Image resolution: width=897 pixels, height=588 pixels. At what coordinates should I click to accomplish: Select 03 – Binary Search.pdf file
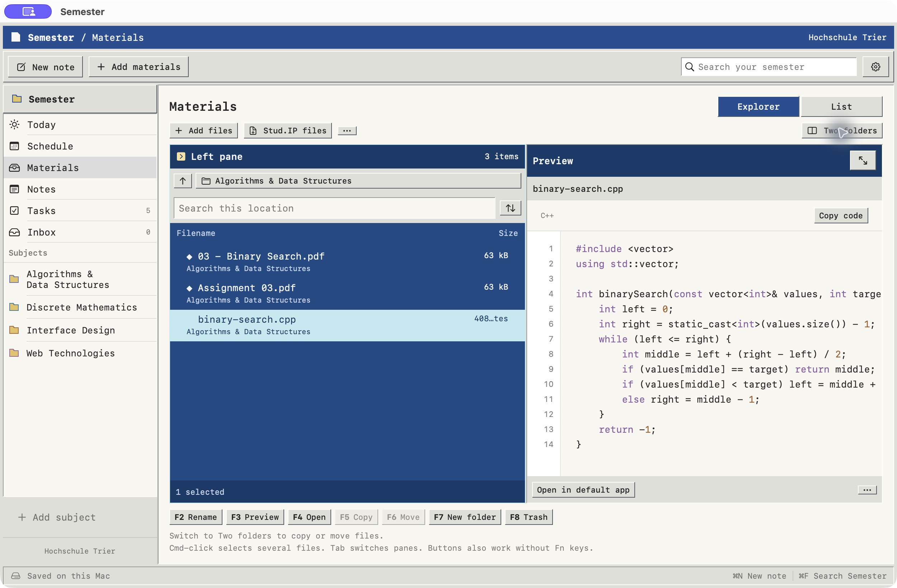[347, 262]
